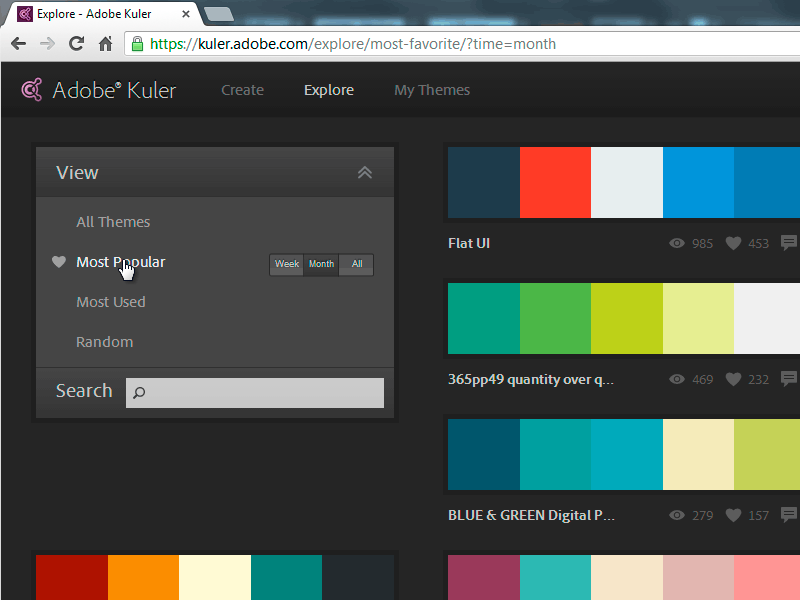Image resolution: width=800 pixels, height=600 pixels.
Task: Click the 469 views count
Action: tap(703, 380)
